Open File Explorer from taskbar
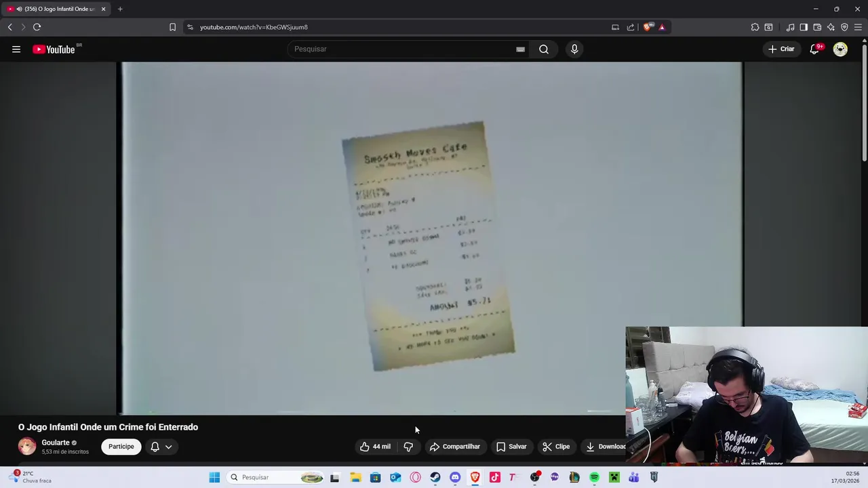This screenshot has height=488, width=868. point(355,477)
